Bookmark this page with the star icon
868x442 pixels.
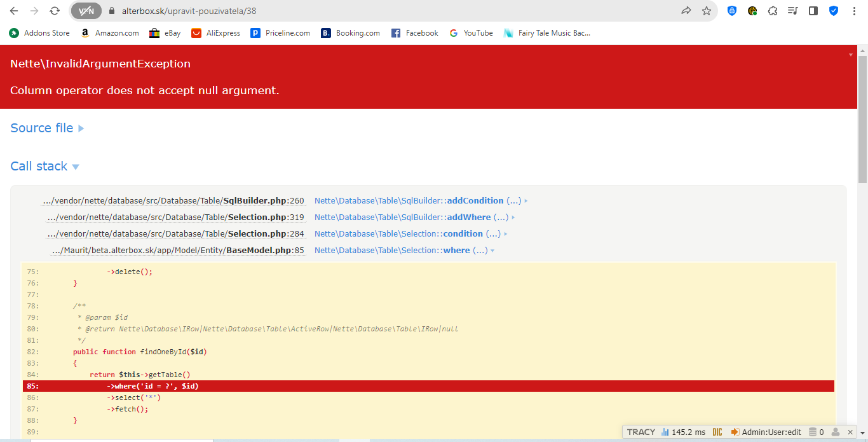(x=707, y=11)
